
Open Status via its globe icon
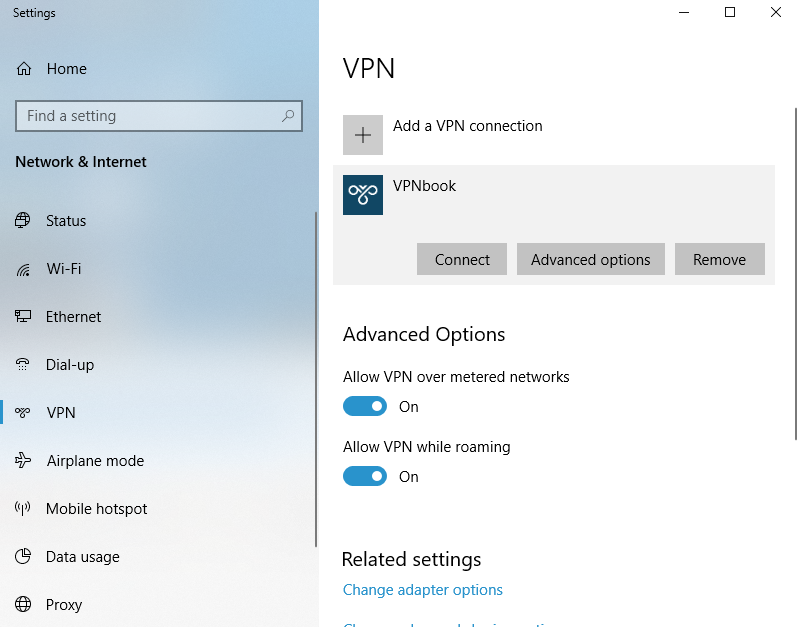(x=24, y=221)
